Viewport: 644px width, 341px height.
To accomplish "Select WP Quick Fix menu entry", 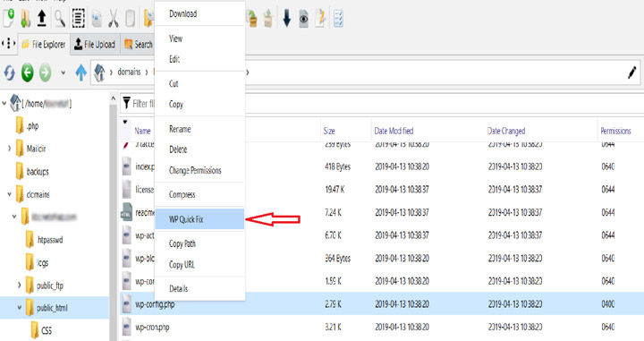I will click(x=200, y=219).
